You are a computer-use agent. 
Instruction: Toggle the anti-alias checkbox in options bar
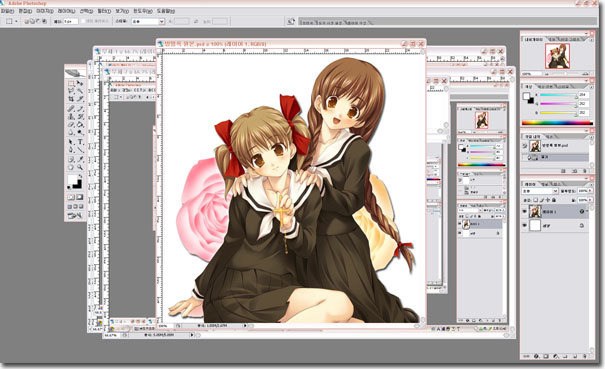(x=83, y=21)
